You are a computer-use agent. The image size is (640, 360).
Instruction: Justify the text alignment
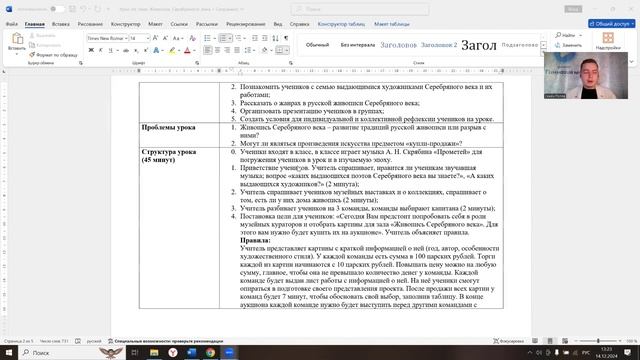point(237,50)
